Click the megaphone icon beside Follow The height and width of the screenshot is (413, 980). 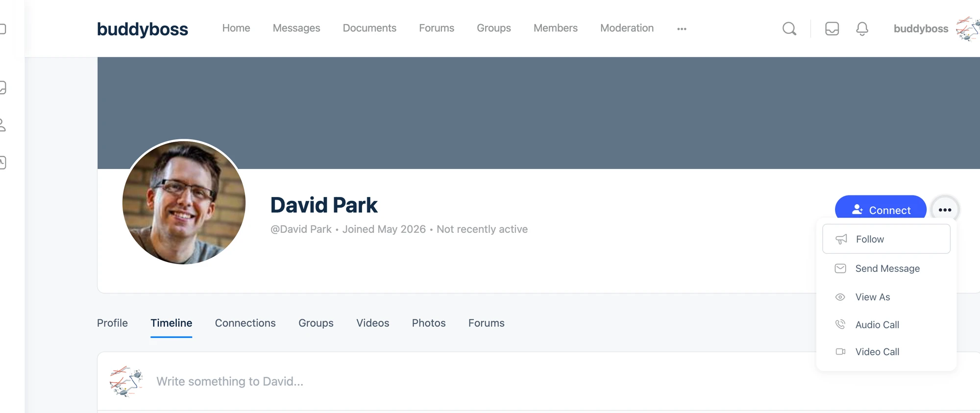point(841,239)
